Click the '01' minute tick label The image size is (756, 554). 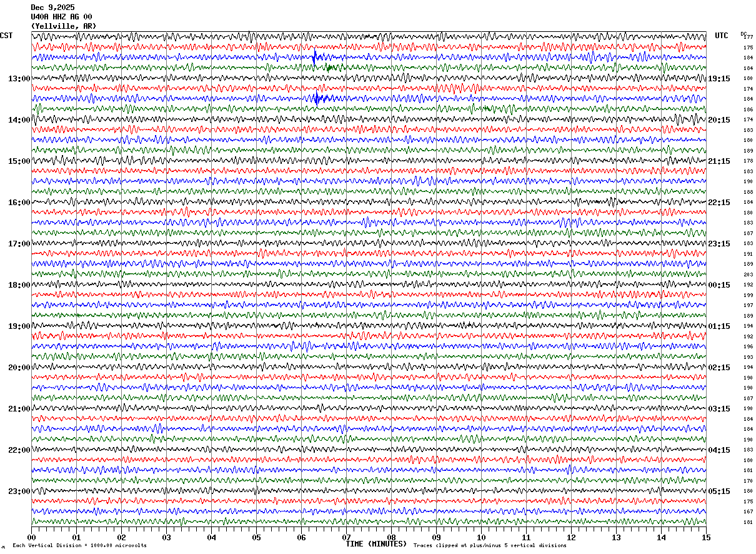[x=76, y=538]
